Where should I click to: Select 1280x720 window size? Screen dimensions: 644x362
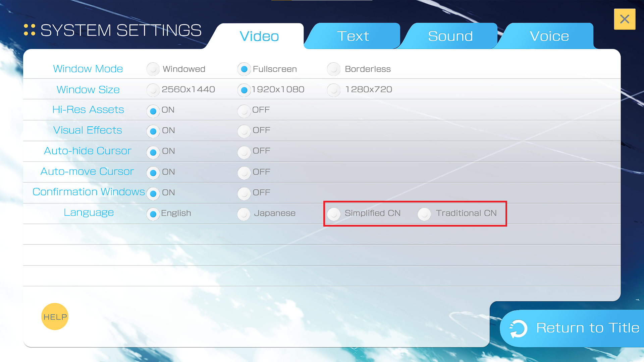334,90
